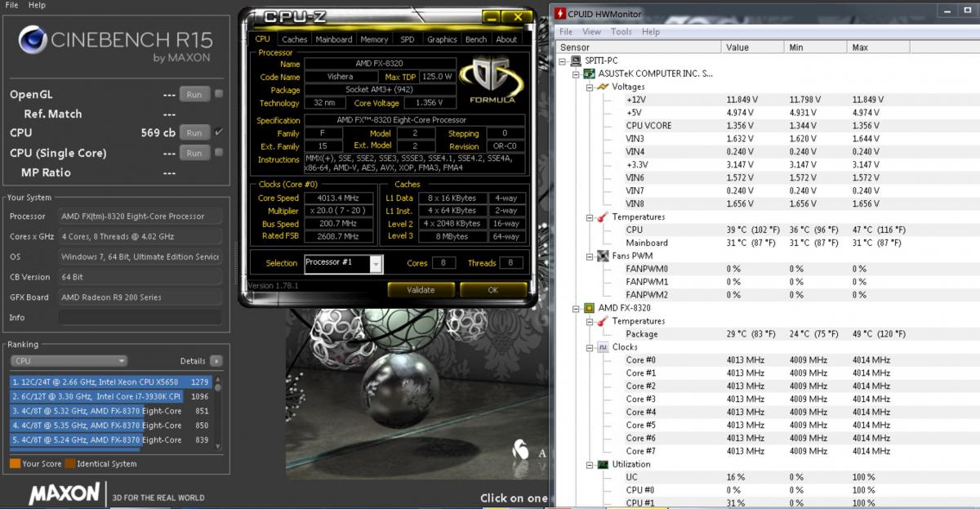Viewport: 980px width, 509px height.
Task: Select the Intel Xeon X5650 ranking entry
Action: (111, 382)
